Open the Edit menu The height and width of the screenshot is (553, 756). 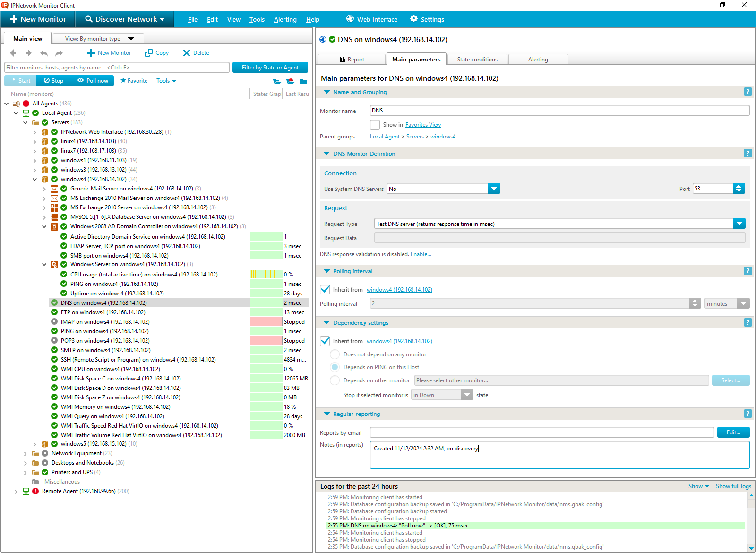[x=212, y=19]
